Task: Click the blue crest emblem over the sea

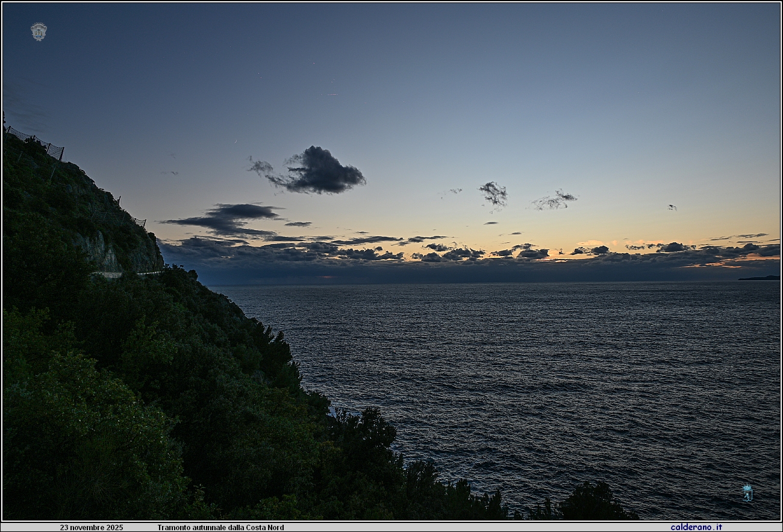Action: click(x=747, y=492)
